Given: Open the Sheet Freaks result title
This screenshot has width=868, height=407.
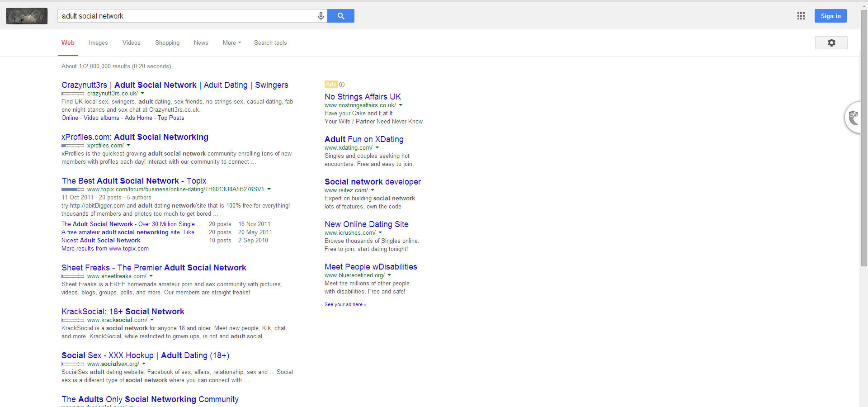Looking at the screenshot, I should tap(154, 268).
